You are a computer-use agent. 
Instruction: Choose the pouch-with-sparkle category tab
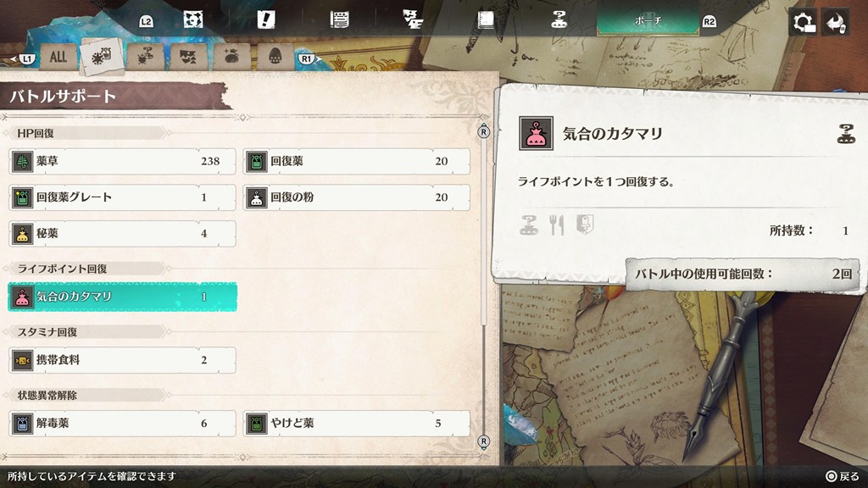231,57
